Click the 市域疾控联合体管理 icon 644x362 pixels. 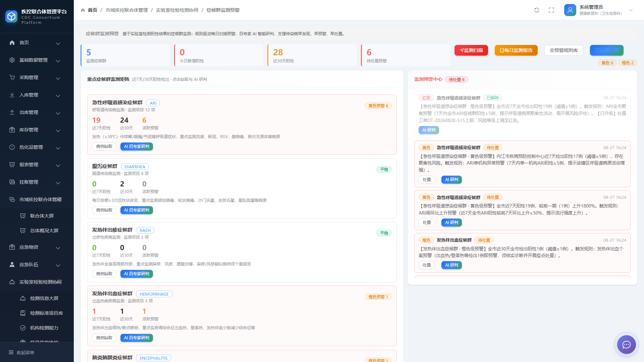pyautogui.click(x=12, y=199)
